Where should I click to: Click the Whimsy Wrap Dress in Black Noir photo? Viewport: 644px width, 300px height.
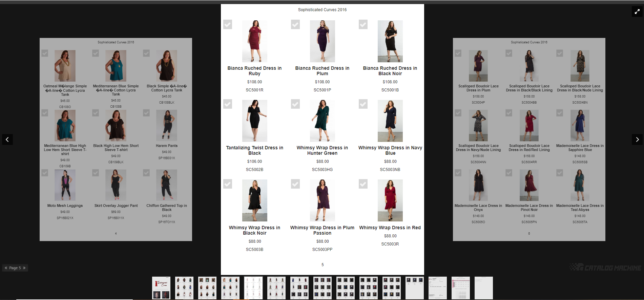[255, 200]
